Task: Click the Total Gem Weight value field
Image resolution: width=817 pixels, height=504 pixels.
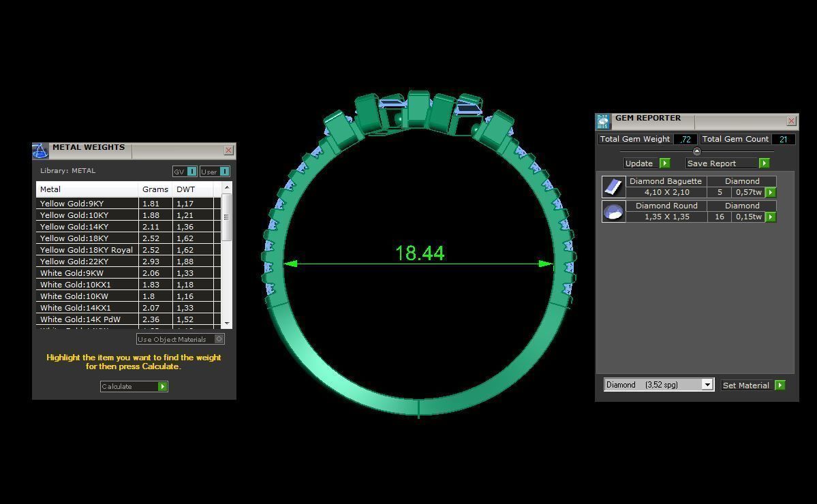Action: click(685, 139)
